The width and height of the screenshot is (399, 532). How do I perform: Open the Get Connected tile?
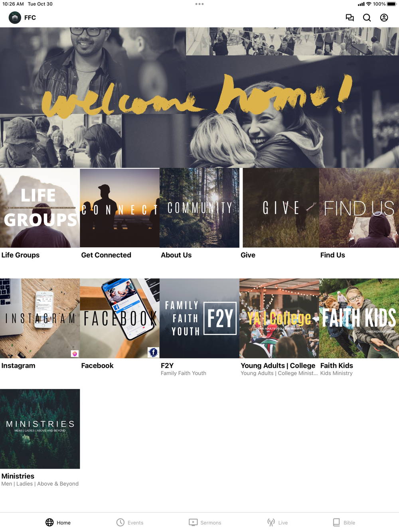120,208
